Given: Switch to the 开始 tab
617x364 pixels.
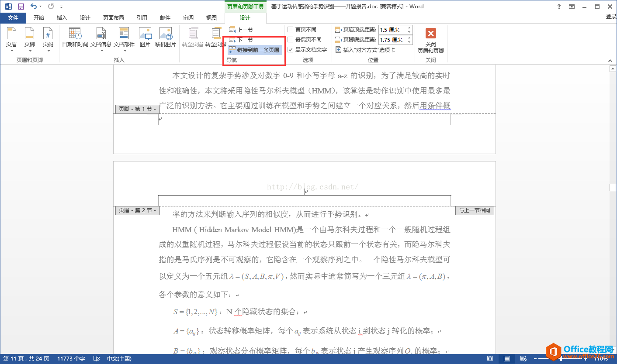Looking at the screenshot, I should (39, 18).
